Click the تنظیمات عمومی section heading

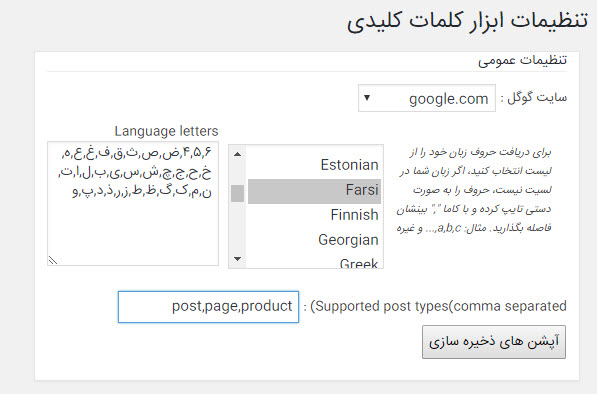coord(522,60)
